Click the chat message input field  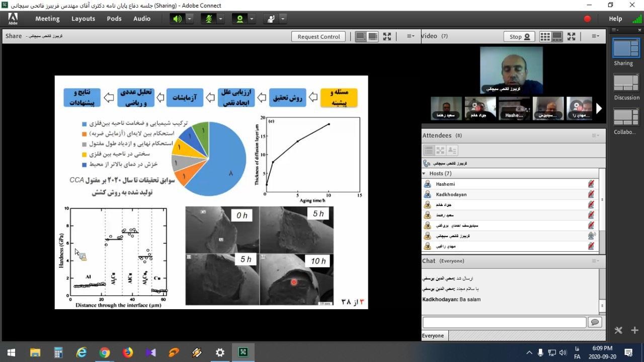504,322
